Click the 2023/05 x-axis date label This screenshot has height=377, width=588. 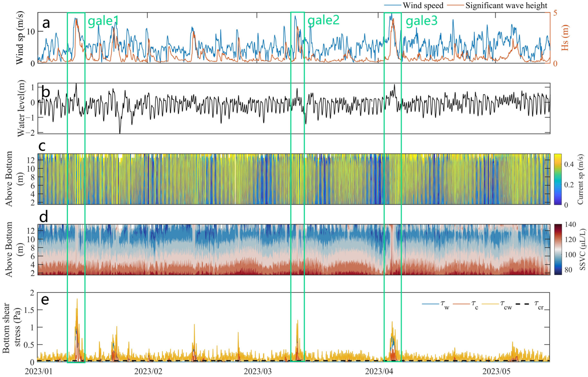point(496,372)
